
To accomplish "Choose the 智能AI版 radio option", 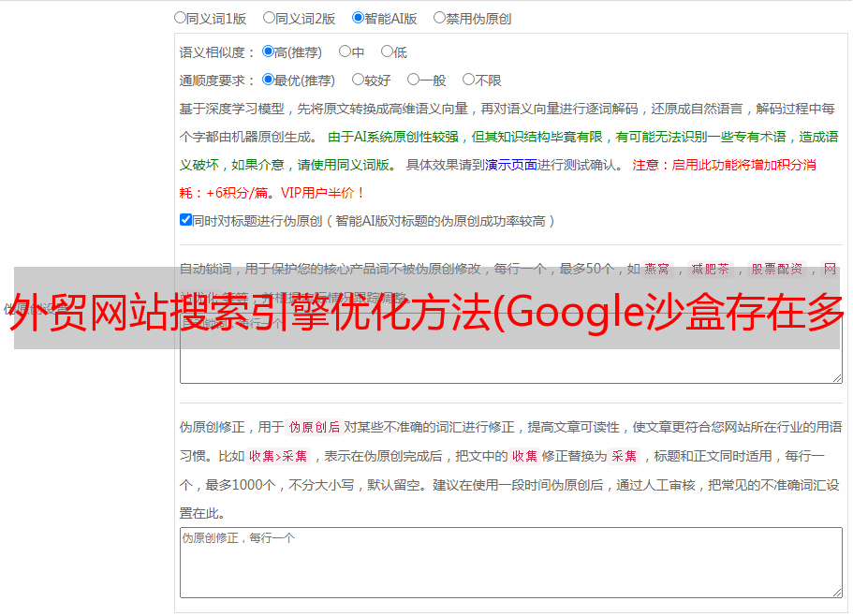I will 358,18.
